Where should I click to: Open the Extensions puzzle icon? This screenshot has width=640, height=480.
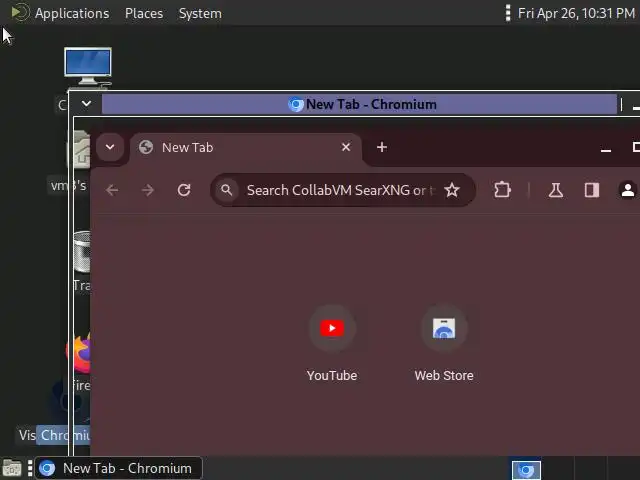click(502, 190)
